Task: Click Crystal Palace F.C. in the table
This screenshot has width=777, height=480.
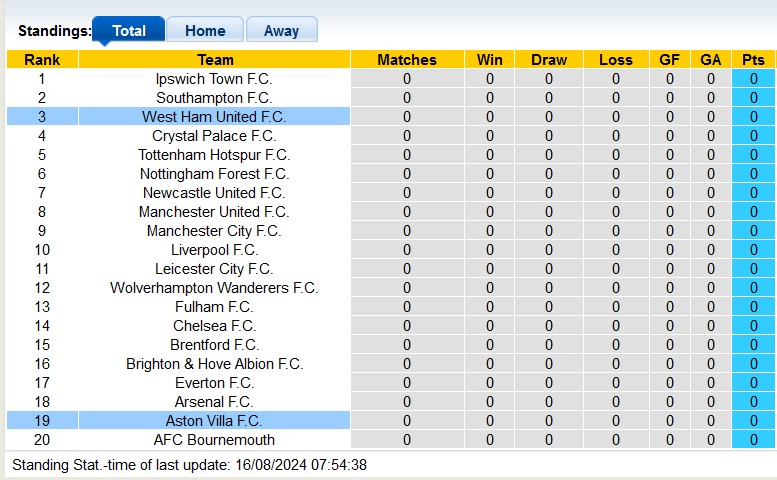Action: 214,136
